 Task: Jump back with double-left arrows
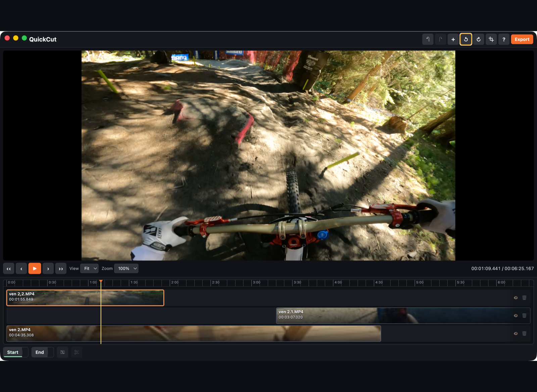[9, 269]
